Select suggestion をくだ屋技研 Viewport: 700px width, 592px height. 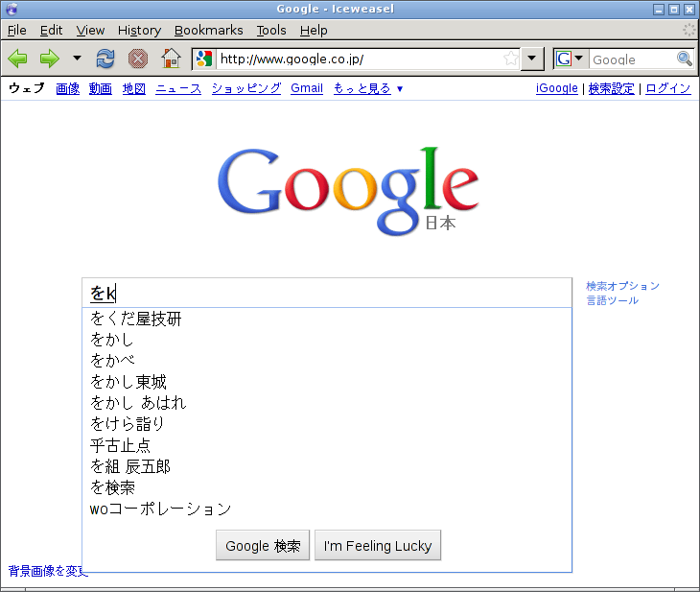327,319
